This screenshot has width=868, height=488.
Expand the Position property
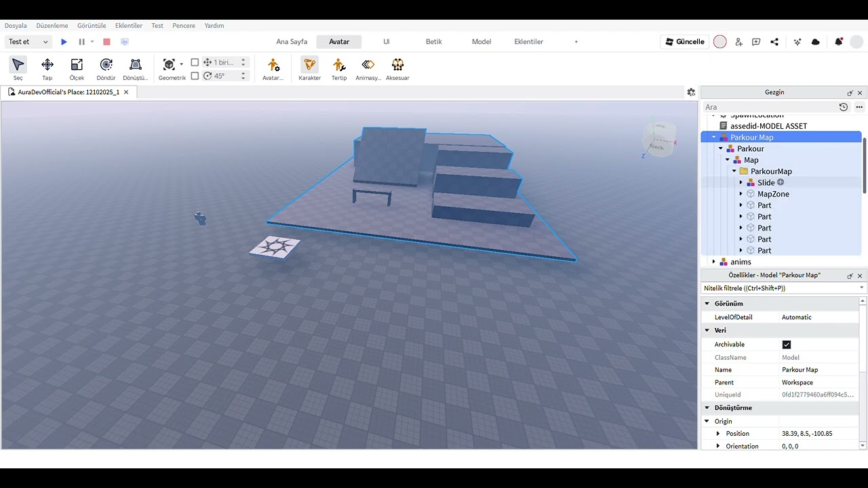point(718,434)
